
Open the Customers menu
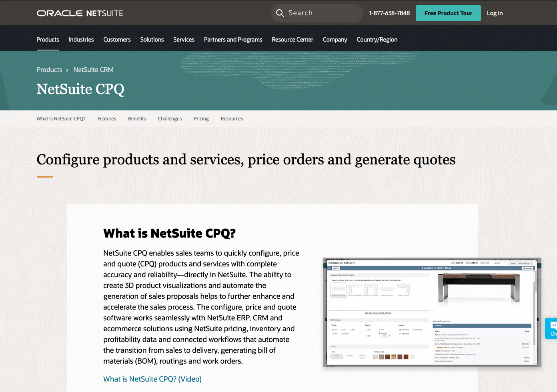point(117,40)
